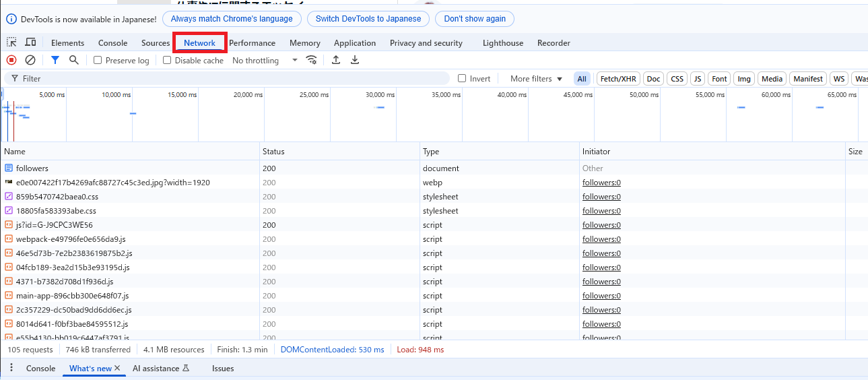This screenshot has width=868, height=380.
Task: Check the Disable cache option
Action: [x=167, y=60]
